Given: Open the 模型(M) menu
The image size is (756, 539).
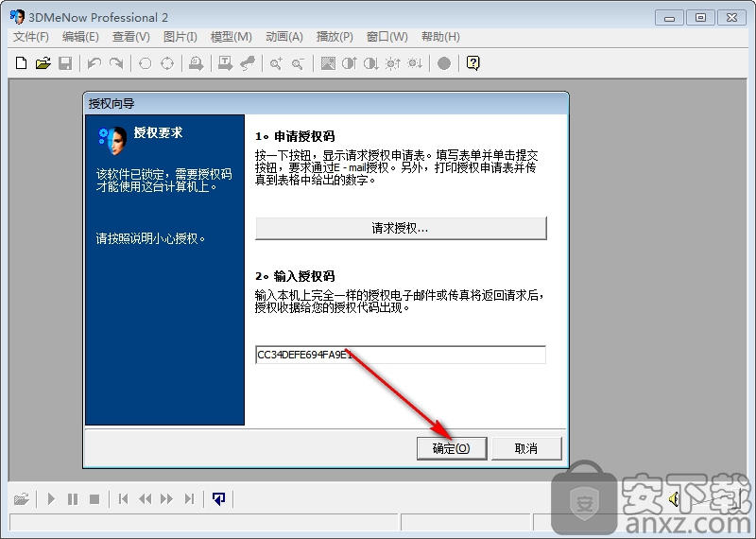Looking at the screenshot, I should point(232,37).
